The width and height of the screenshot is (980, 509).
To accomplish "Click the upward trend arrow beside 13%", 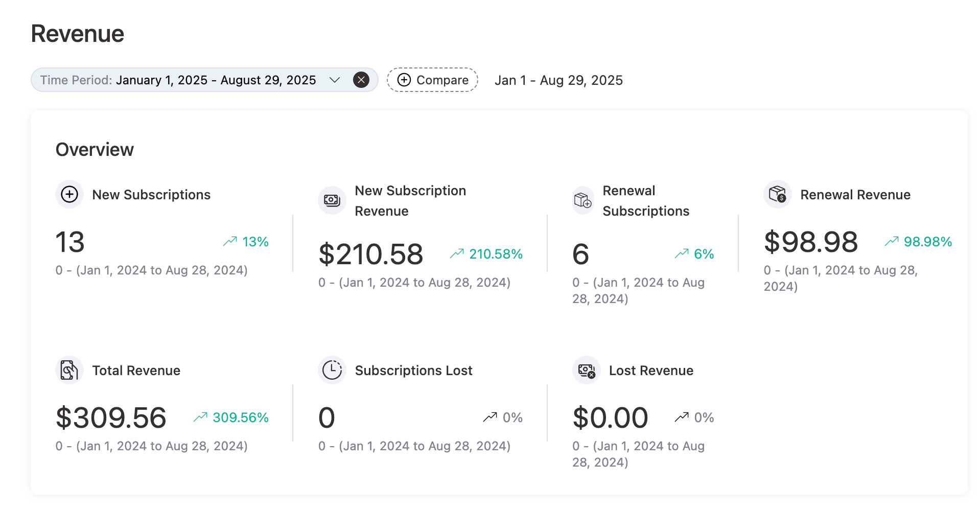I will [230, 241].
